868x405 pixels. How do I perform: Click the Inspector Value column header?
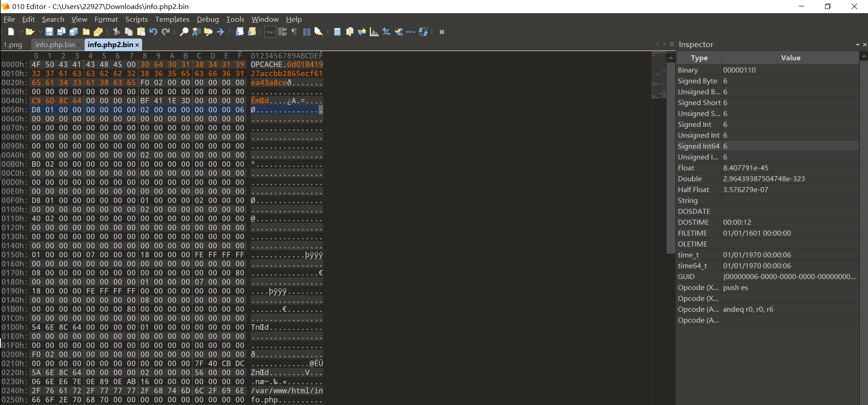(x=791, y=58)
